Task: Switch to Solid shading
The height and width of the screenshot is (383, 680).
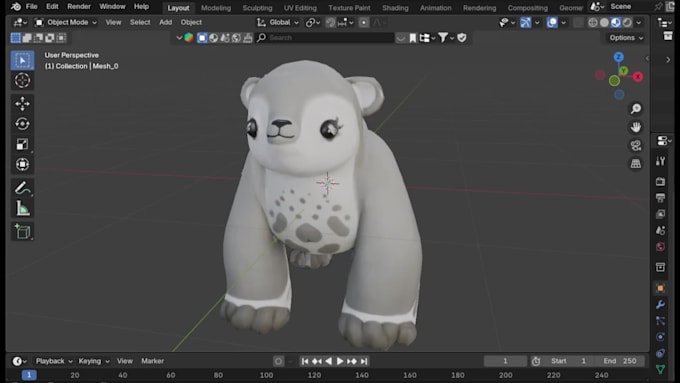Action: [x=604, y=22]
